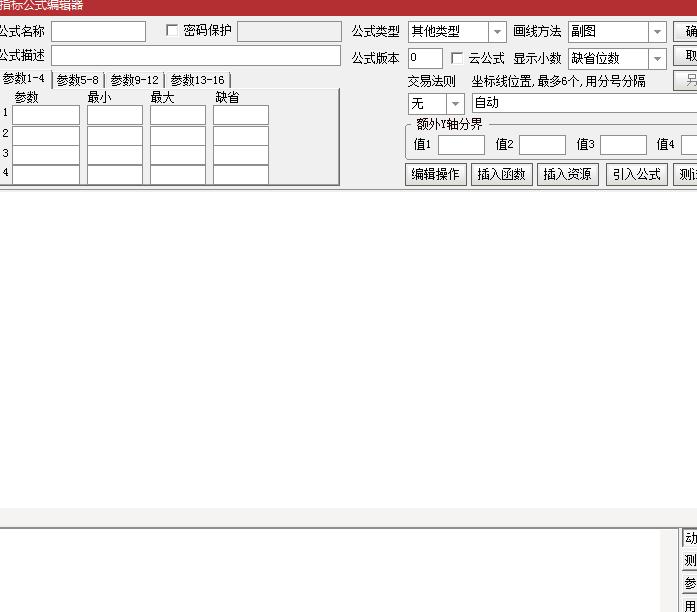Click the 值1 Y-axis boundary field
Image resolution: width=697 pixels, height=612 pixels.
(x=461, y=145)
